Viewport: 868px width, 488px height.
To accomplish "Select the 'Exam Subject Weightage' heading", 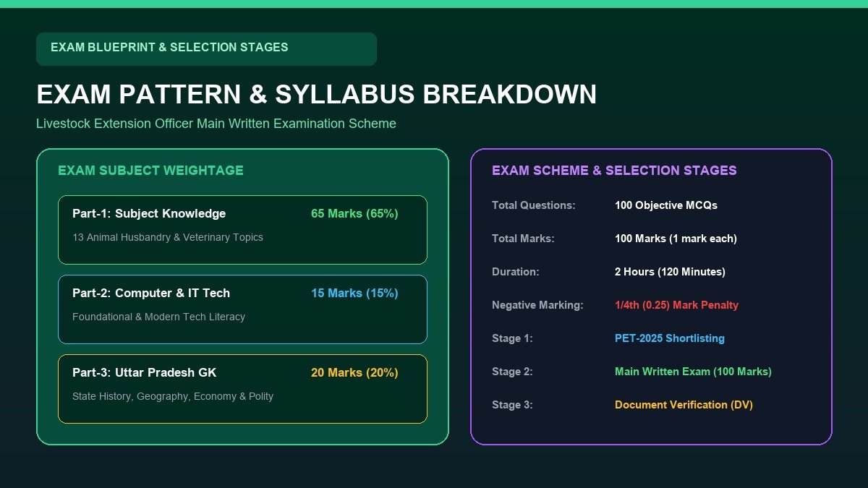I will click(150, 171).
